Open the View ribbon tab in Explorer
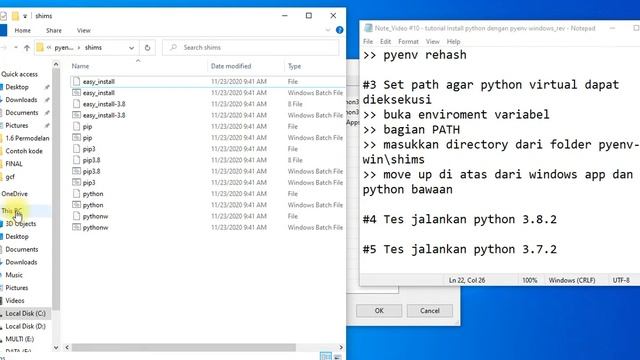640x360 pixels. [84, 30]
